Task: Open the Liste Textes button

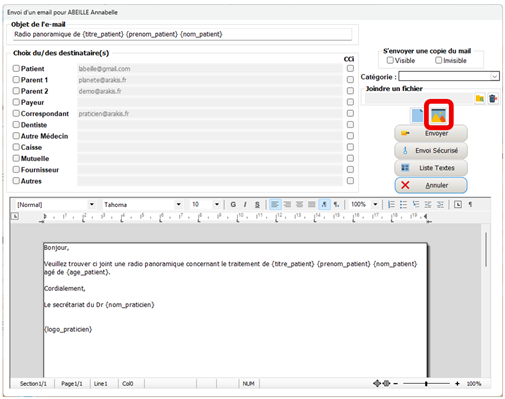Action: pyautogui.click(x=431, y=168)
